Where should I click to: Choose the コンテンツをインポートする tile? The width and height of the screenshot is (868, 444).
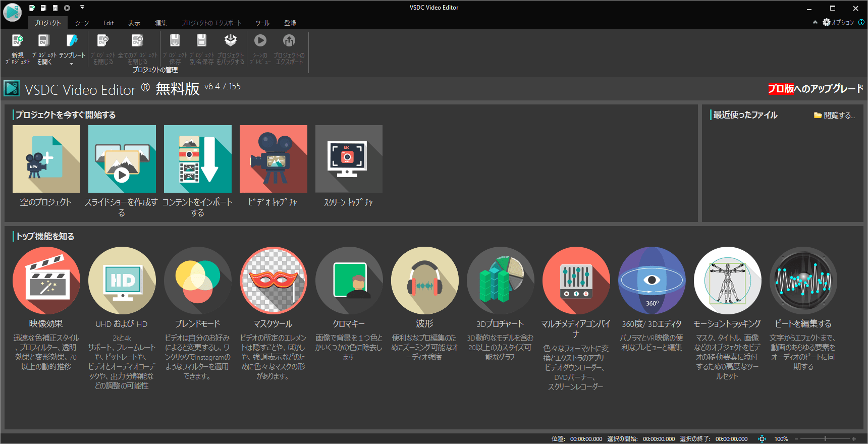(x=198, y=159)
